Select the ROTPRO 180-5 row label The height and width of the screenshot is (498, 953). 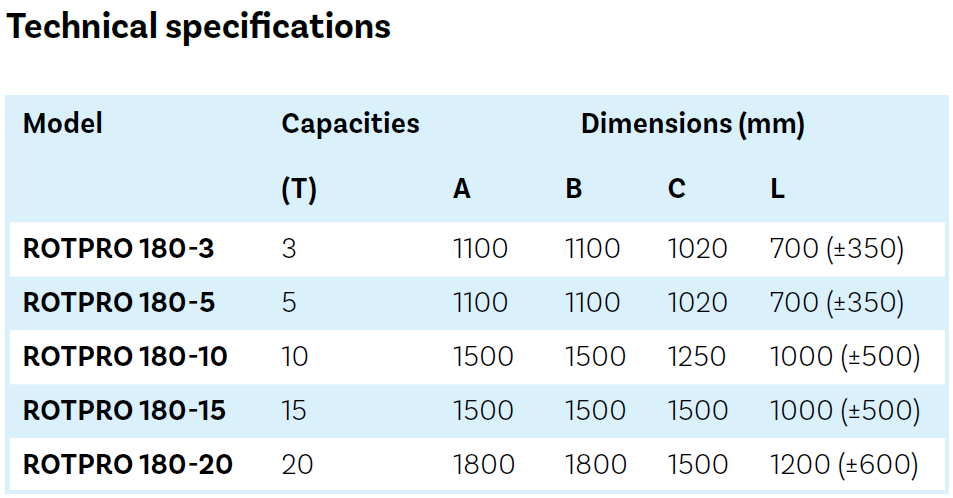[119, 303]
